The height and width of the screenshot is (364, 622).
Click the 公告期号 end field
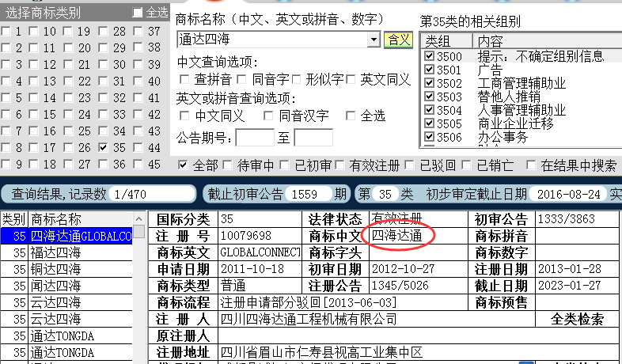[313, 138]
